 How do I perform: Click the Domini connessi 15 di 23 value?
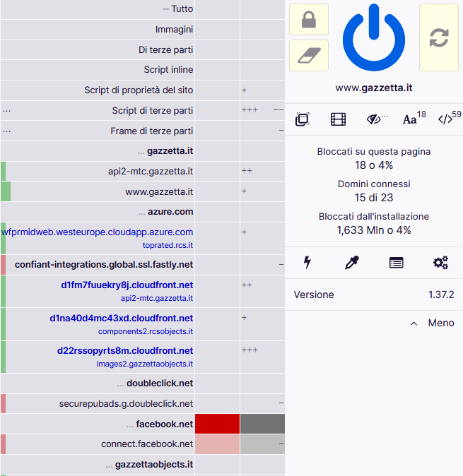point(374,198)
